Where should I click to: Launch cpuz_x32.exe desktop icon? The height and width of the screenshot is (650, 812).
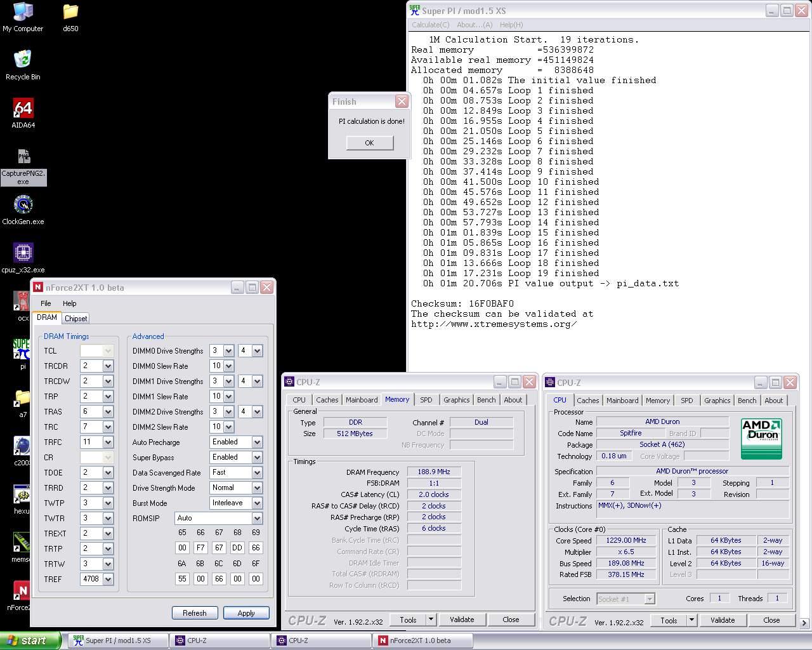23,258
